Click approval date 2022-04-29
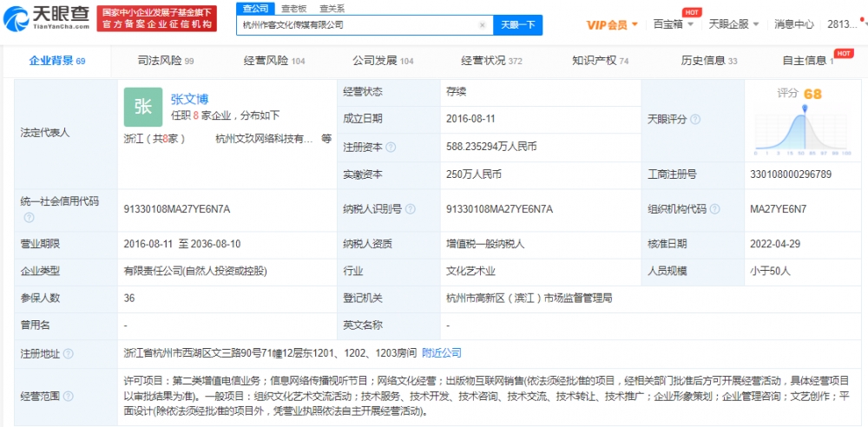 point(775,244)
